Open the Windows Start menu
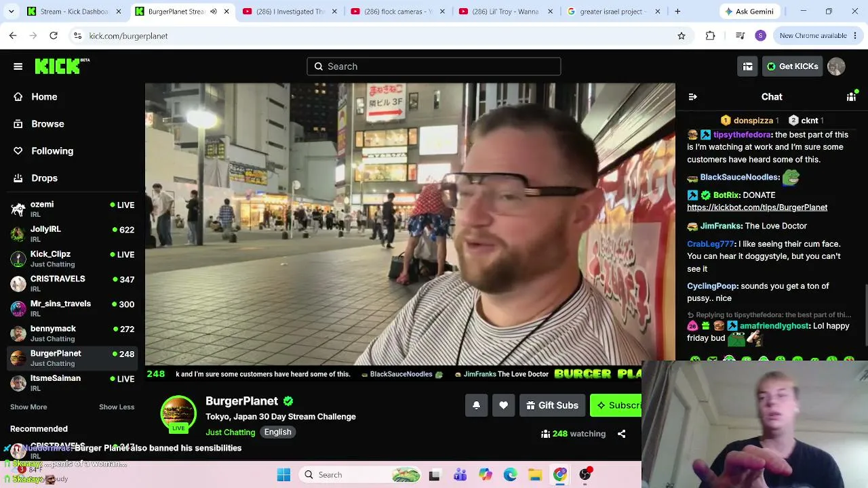 point(283,475)
